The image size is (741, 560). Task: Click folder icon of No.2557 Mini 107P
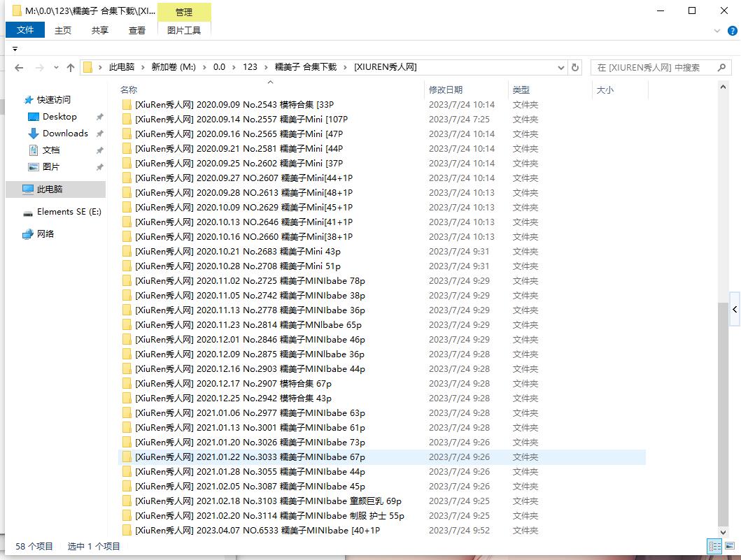(127, 120)
